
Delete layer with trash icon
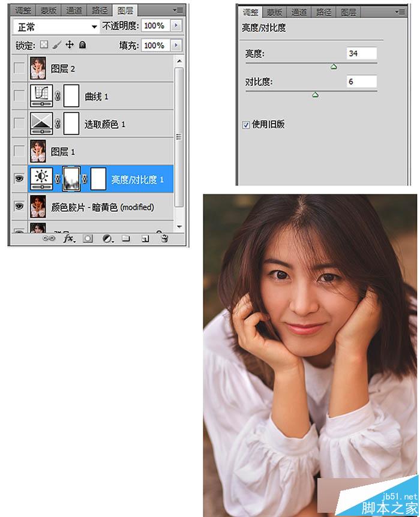[164, 238]
